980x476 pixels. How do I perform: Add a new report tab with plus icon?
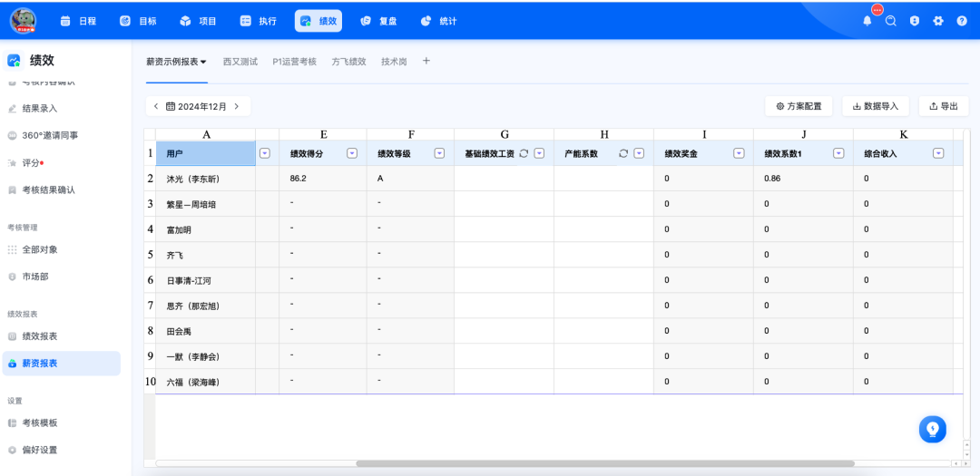tap(426, 61)
